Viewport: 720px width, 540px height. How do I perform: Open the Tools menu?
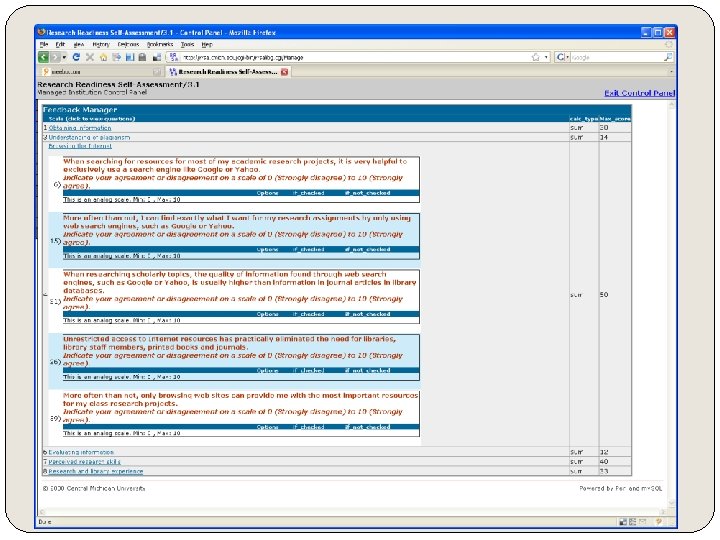pos(187,45)
